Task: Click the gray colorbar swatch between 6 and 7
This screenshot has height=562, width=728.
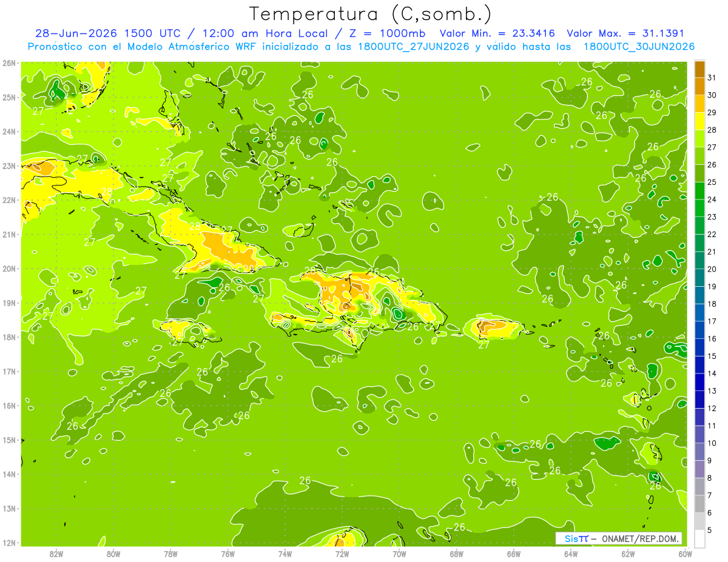Action: pos(699,504)
